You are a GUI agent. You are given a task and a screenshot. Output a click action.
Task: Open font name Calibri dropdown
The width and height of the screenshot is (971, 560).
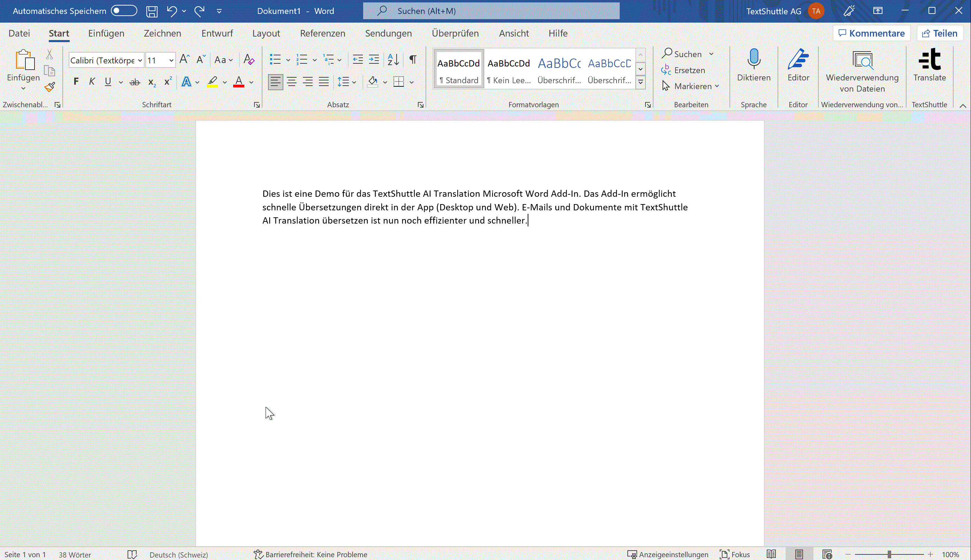(140, 60)
